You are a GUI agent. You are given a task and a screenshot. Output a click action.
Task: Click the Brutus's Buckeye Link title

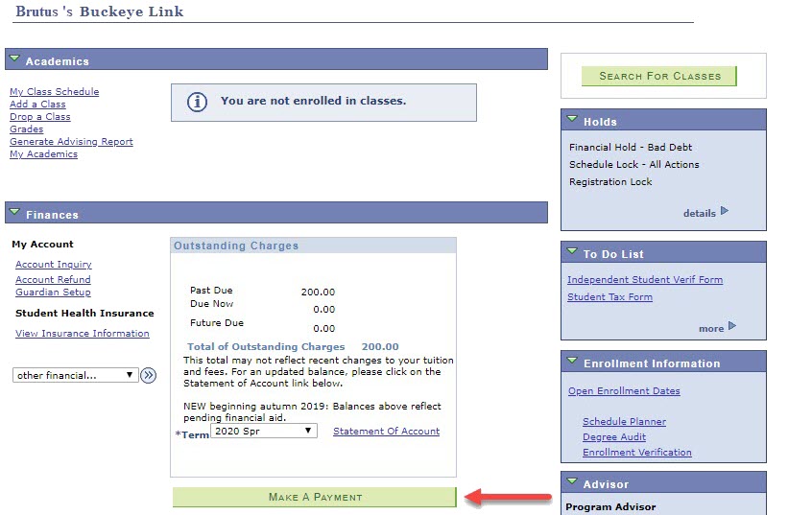coord(100,12)
